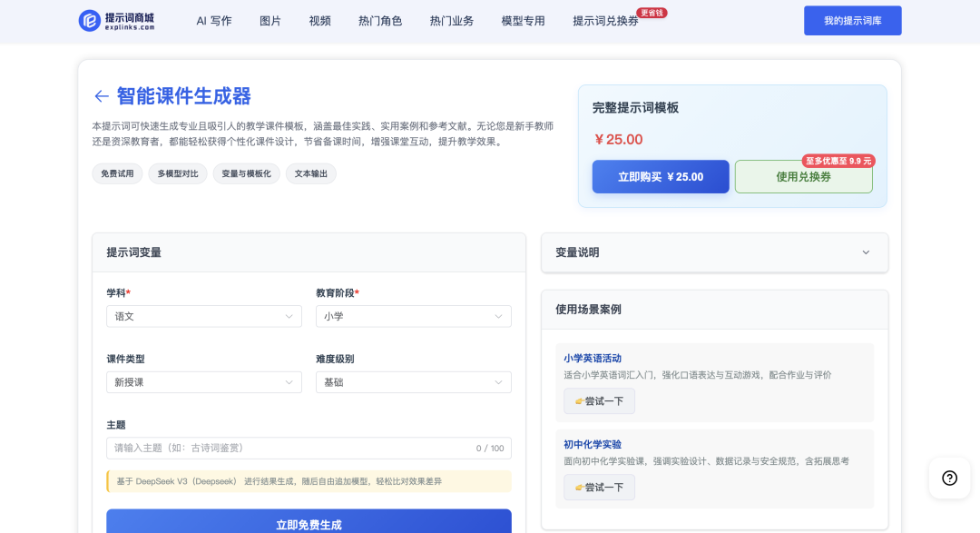Open the AI 写作 menu

[x=214, y=21]
